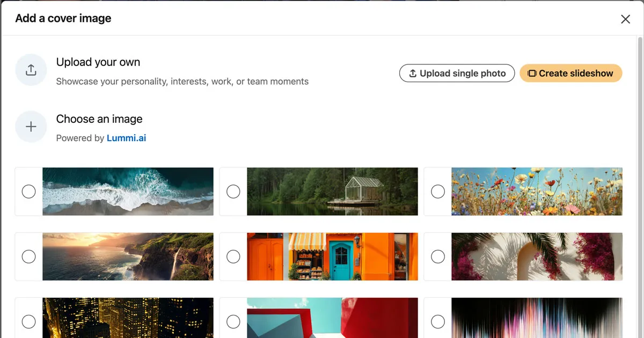644x338 pixels.
Task: Click the ocean waves thumbnail
Action: 128,192
